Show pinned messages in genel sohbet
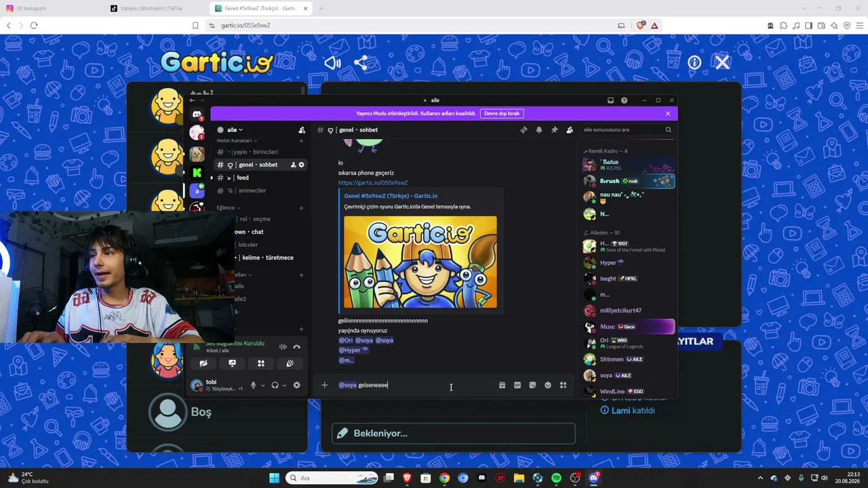Screen dimensions: 868x488 pyautogui.click(x=554, y=130)
